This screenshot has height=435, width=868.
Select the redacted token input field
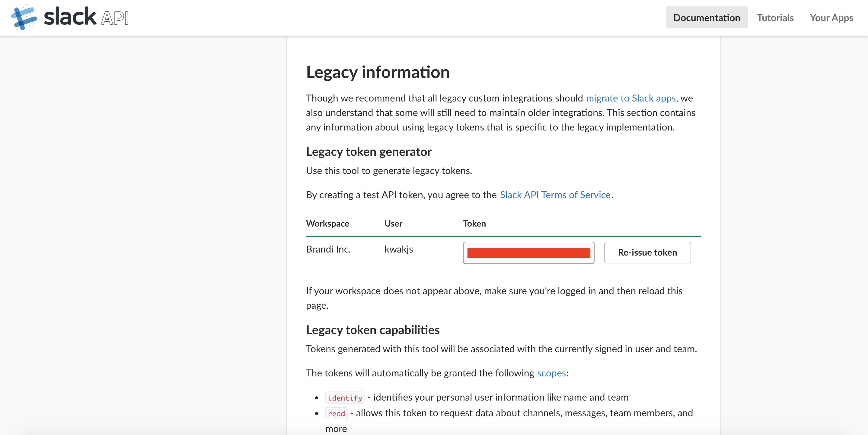(x=528, y=253)
